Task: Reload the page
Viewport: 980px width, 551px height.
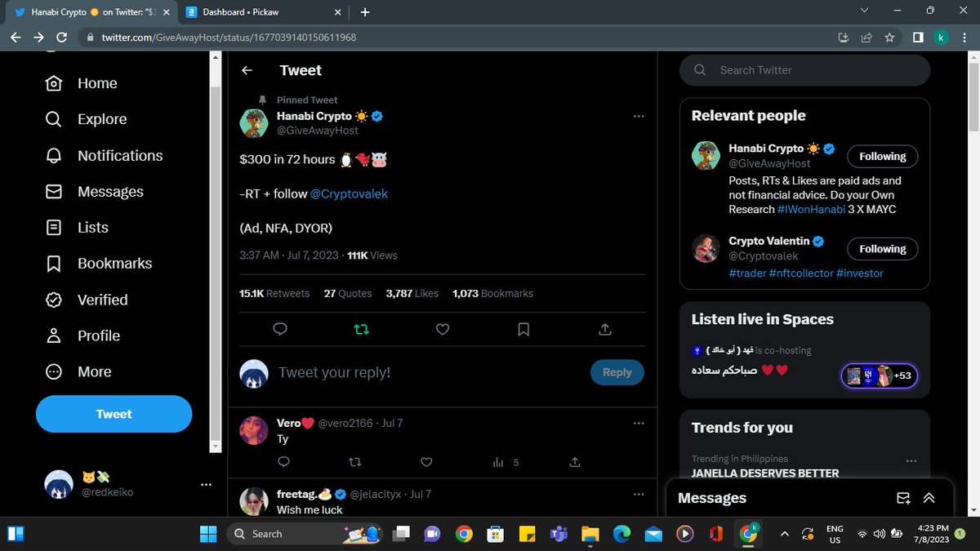Action: [x=61, y=38]
